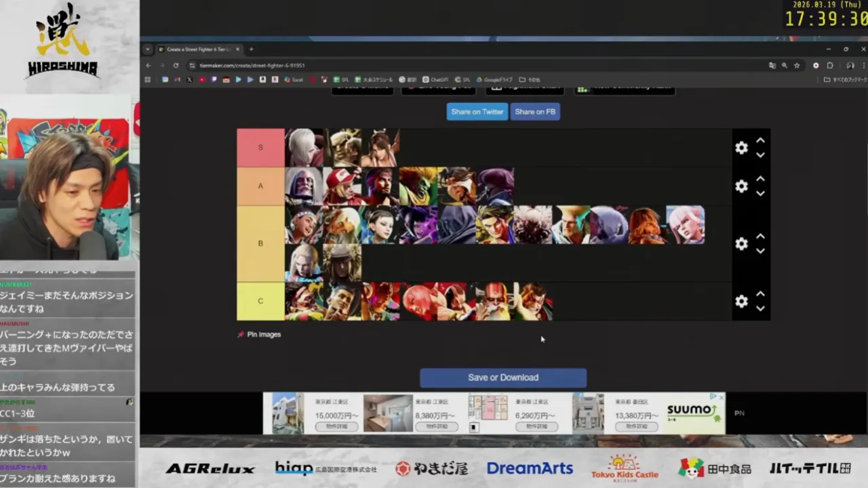Select the Create a Street Fighter 6 Tier List tab
Viewport: 868px width, 488px height.
(199, 49)
